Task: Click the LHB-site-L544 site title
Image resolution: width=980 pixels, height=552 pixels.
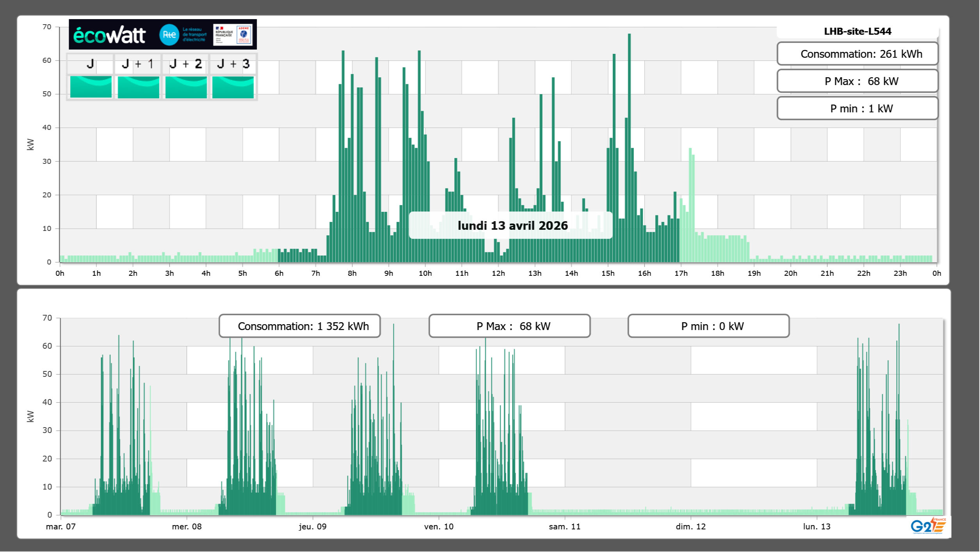Action: [x=857, y=31]
